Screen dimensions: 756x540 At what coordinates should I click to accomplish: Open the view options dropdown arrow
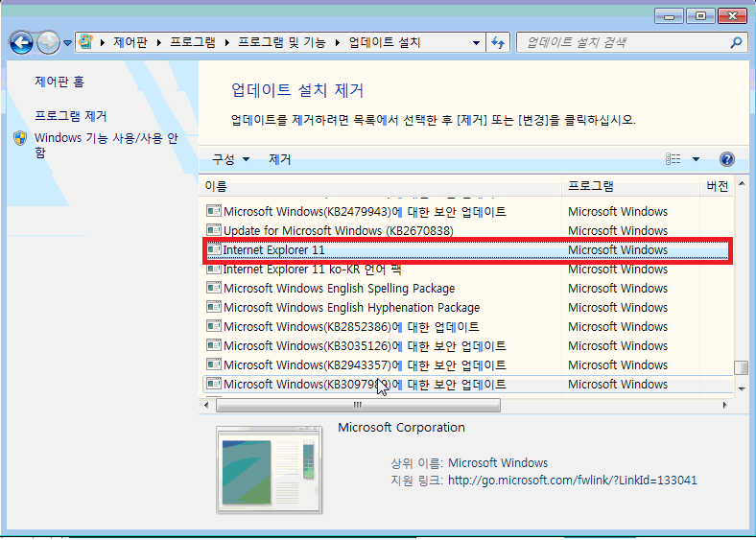click(696, 158)
